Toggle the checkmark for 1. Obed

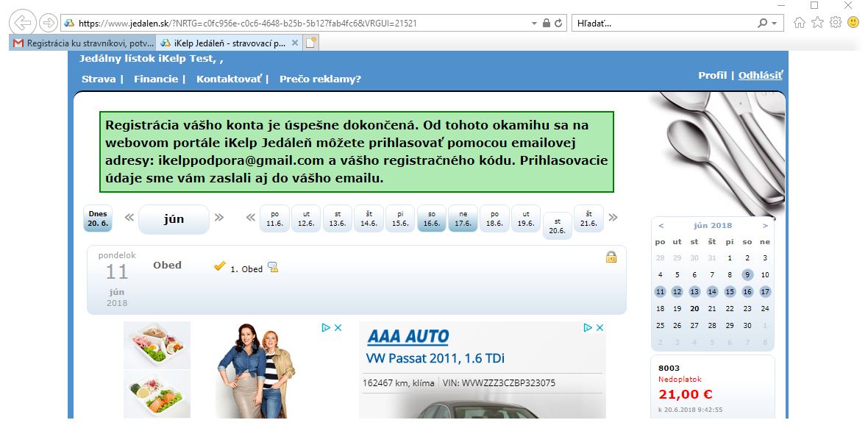219,266
